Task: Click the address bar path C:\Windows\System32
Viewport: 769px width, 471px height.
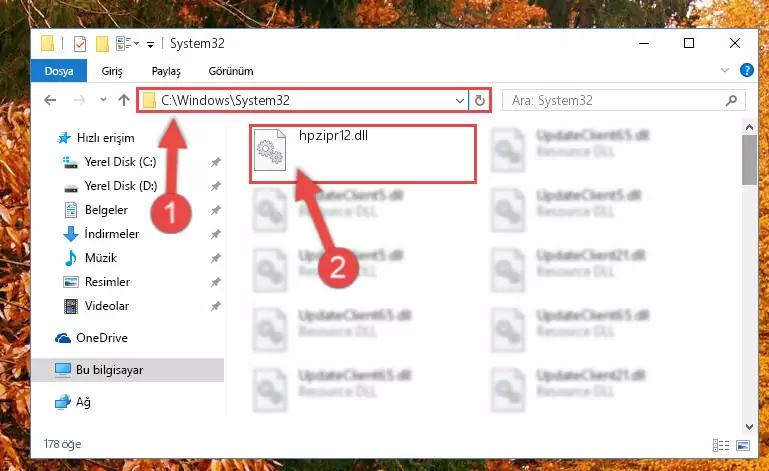Action: (226, 100)
